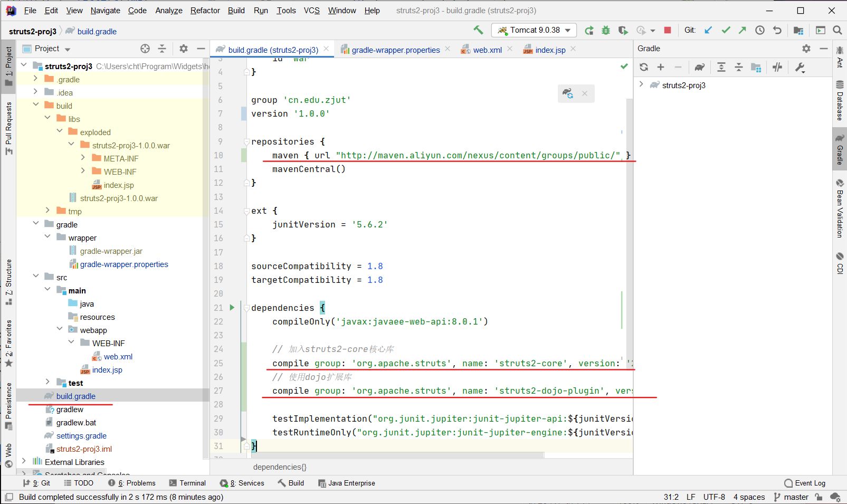Open the Refactor menu
The width and height of the screenshot is (847, 504).
coord(205,11)
